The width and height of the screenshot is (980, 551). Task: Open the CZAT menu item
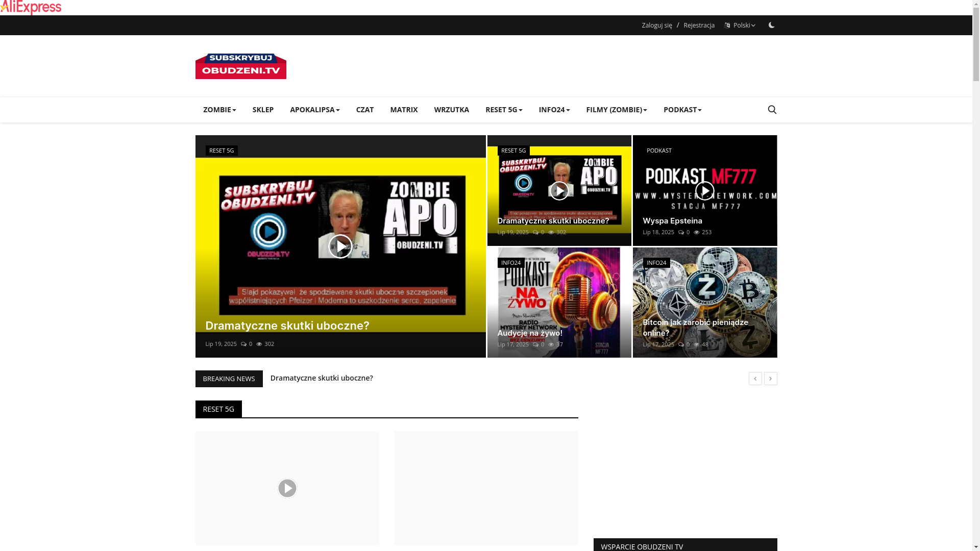click(x=365, y=110)
